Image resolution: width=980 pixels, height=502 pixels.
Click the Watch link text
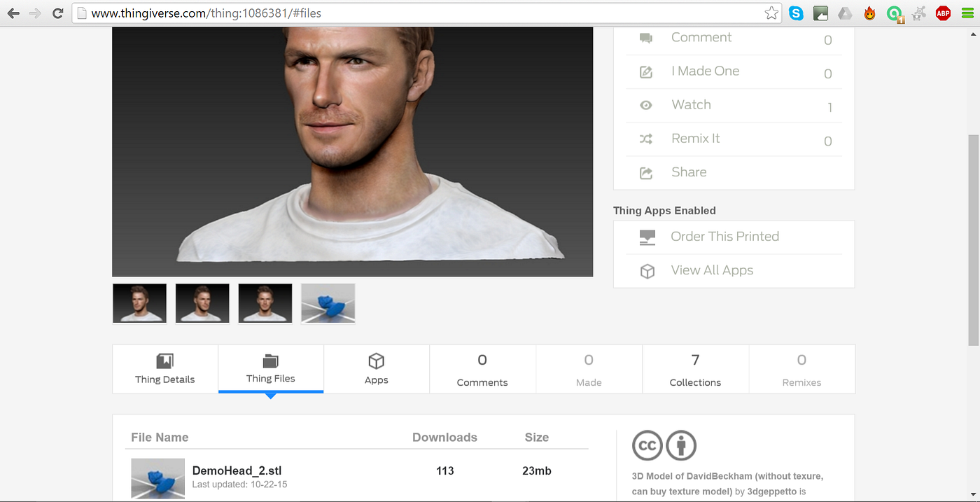point(691,105)
